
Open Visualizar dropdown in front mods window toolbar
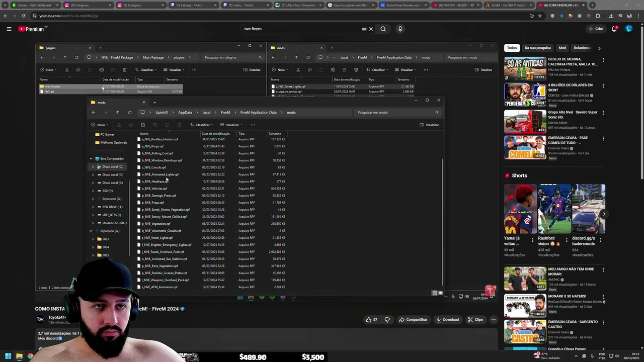tap(231, 125)
